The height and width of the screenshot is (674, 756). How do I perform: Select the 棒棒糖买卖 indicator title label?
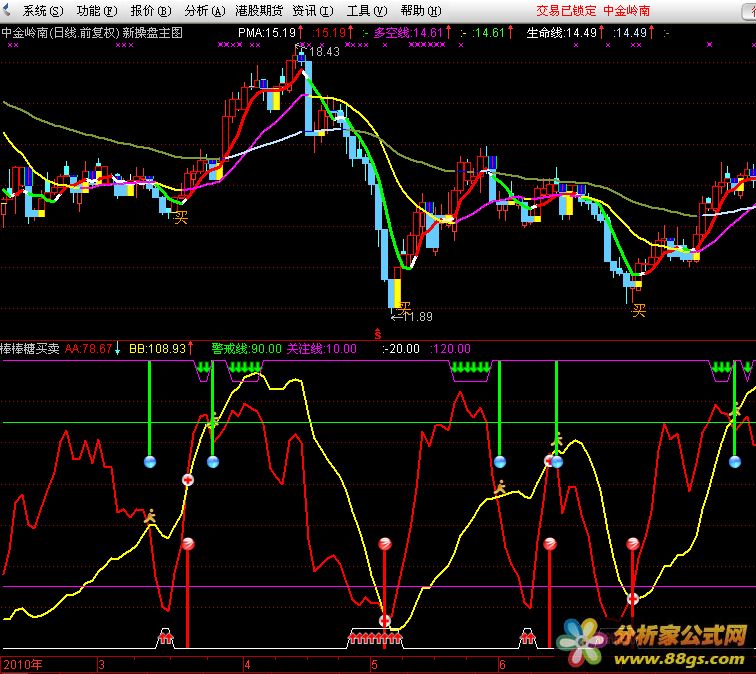[x=31, y=349]
